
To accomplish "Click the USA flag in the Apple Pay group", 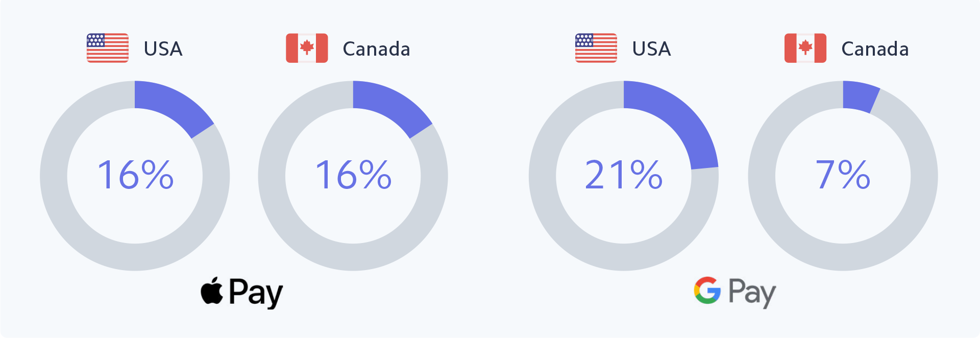I will pos(108,48).
